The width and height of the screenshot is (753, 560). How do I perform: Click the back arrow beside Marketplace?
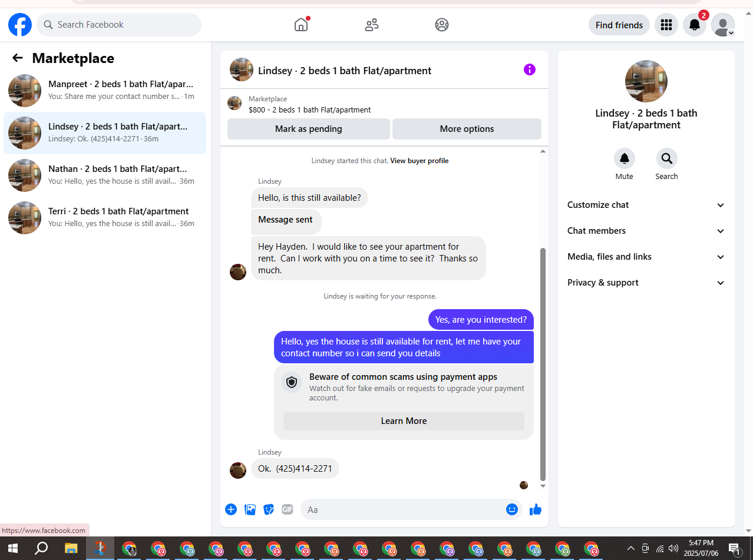(18, 58)
